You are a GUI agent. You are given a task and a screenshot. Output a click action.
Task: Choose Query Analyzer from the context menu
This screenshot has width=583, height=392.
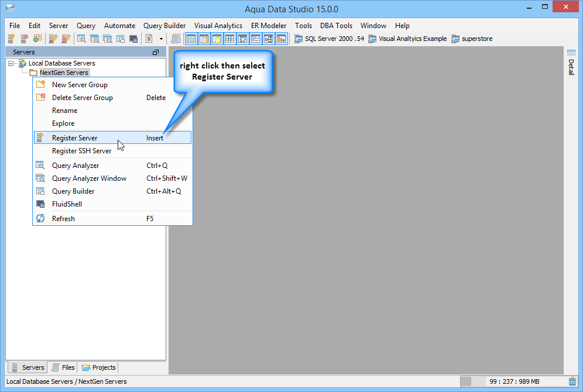click(112, 166)
